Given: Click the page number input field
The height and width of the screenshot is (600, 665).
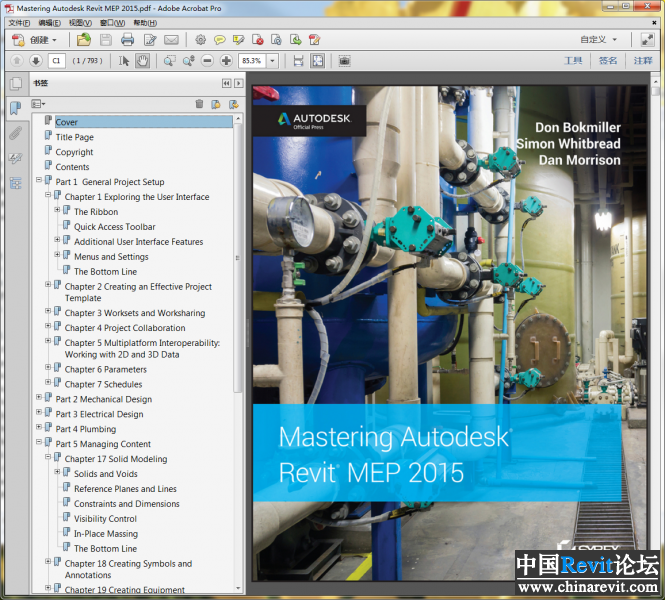Looking at the screenshot, I should click(x=57, y=61).
